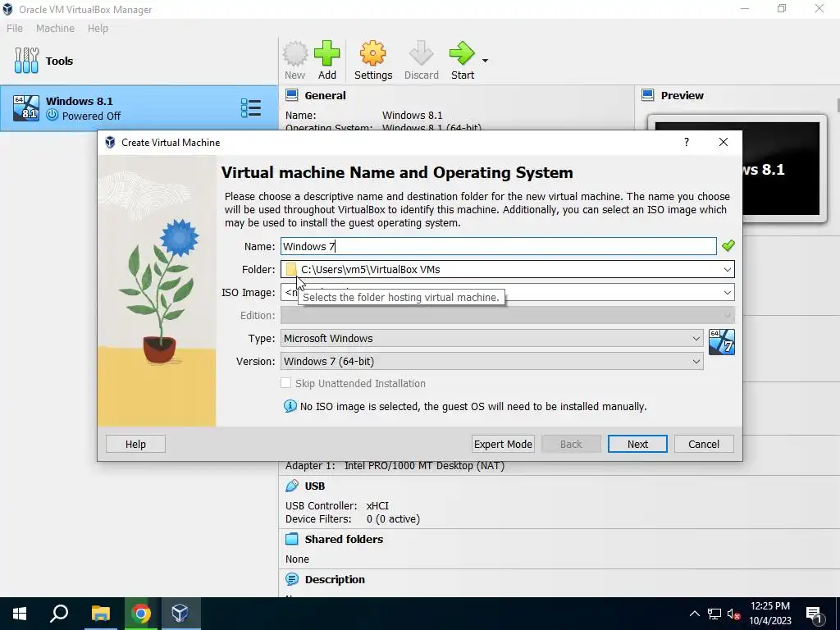Open the Start button dropdown arrow
This screenshot has width=840, height=630.
(485, 61)
